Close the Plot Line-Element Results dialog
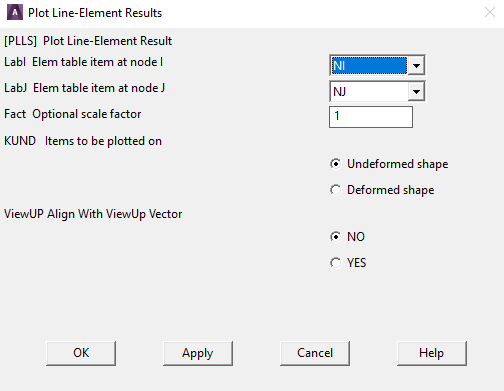504x391 pixels. click(489, 13)
